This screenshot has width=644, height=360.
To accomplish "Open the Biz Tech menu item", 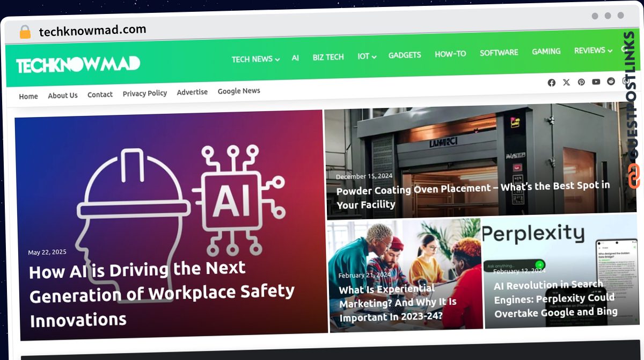I will pyautogui.click(x=328, y=56).
